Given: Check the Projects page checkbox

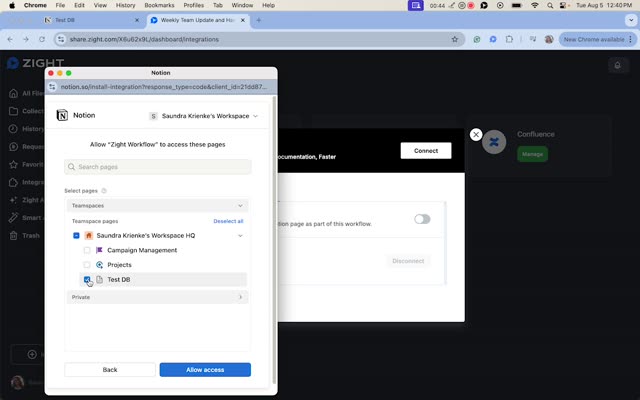Looking at the screenshot, I should click(87, 265).
